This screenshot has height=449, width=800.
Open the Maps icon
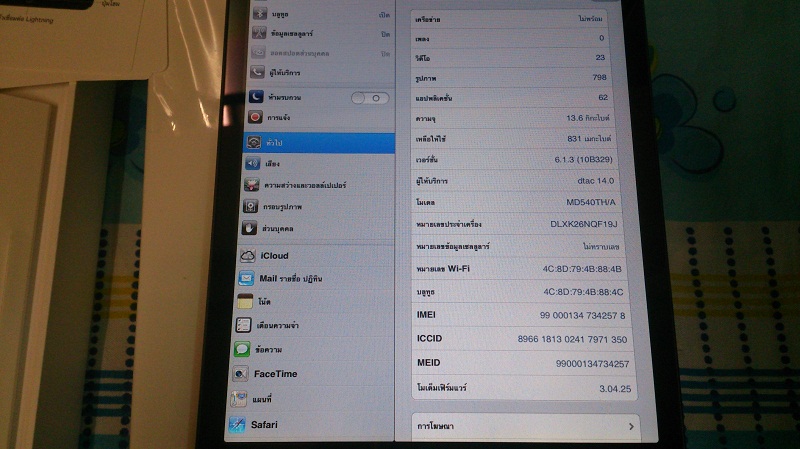coord(238,399)
